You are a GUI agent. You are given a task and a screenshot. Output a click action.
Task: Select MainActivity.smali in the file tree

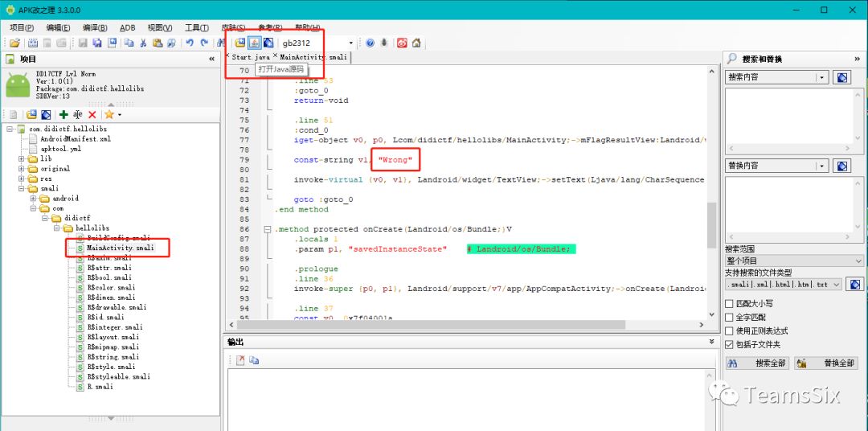(x=120, y=248)
